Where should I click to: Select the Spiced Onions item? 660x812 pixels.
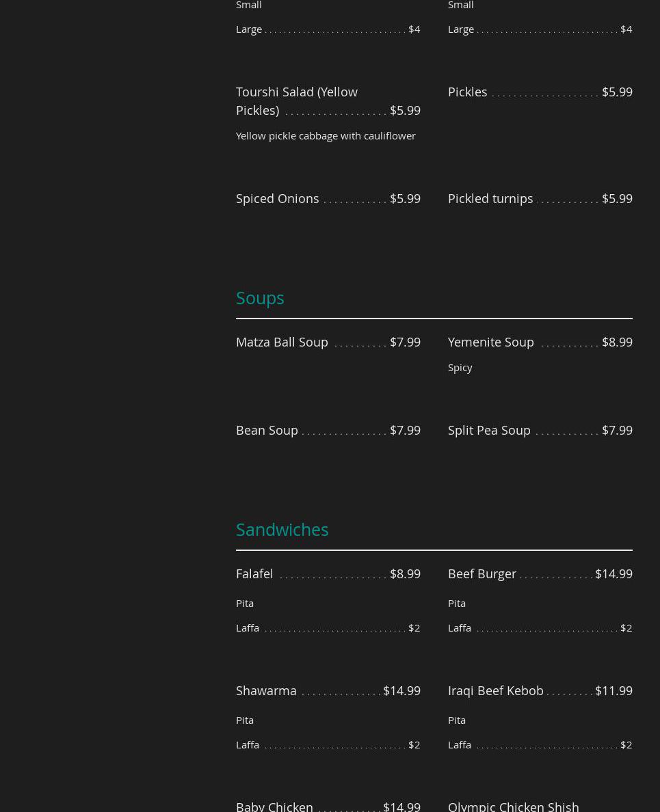pos(277,198)
